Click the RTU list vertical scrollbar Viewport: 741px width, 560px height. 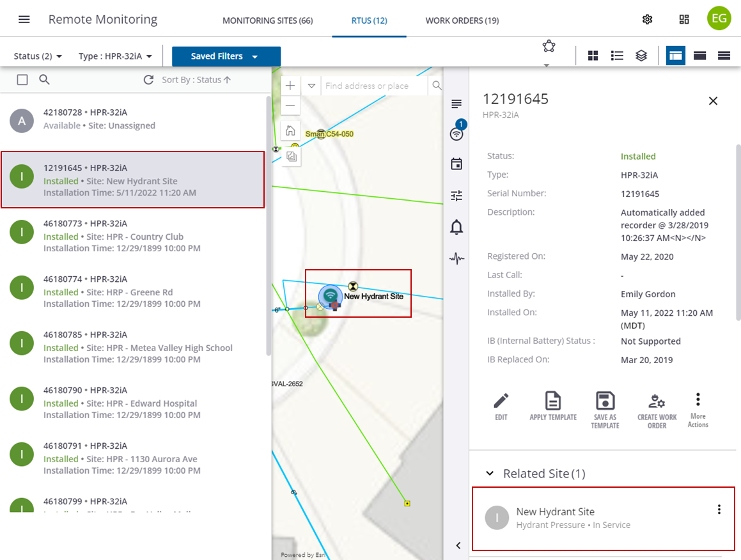coord(269,226)
